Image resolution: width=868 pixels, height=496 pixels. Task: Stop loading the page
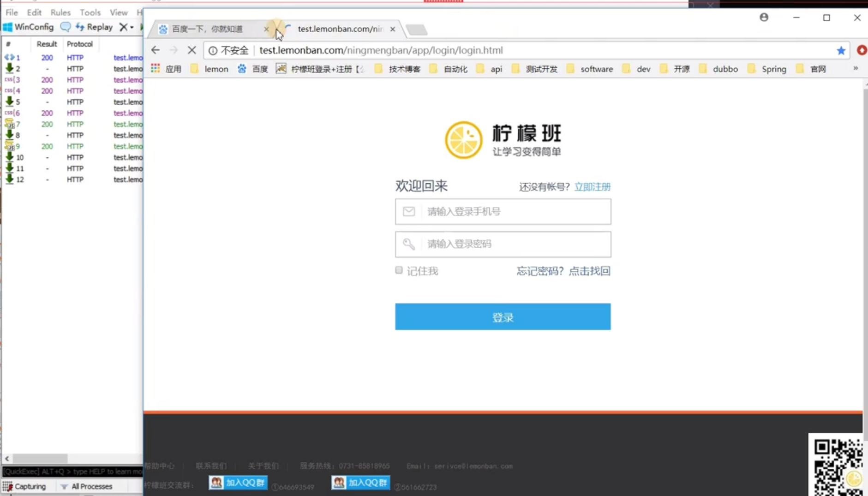click(192, 50)
